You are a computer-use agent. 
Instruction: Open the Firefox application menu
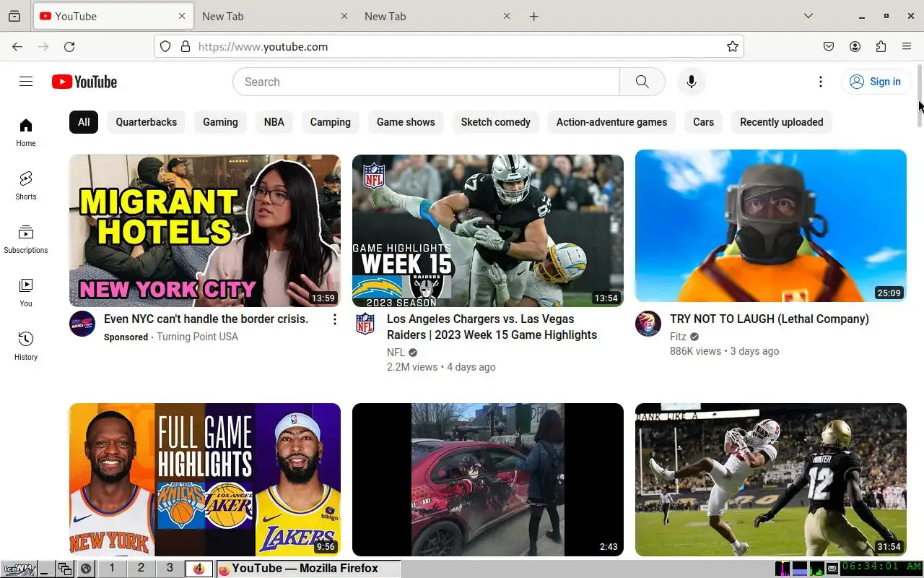(907, 46)
